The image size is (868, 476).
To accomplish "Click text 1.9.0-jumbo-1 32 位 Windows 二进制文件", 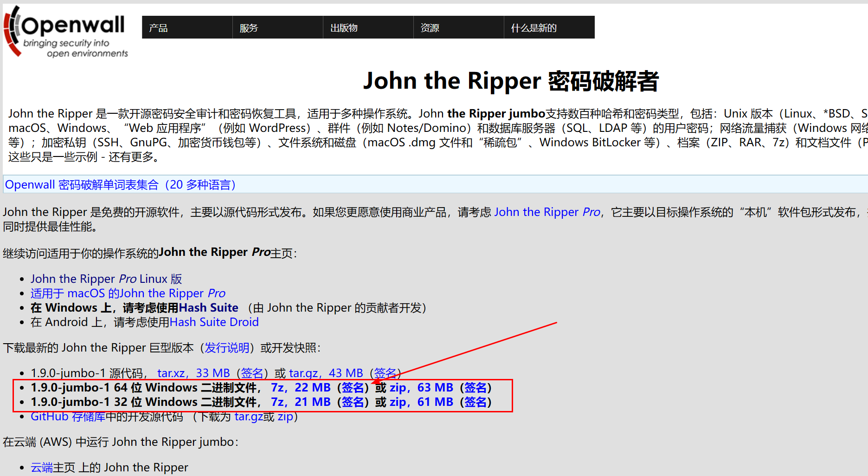I will click(x=144, y=402).
